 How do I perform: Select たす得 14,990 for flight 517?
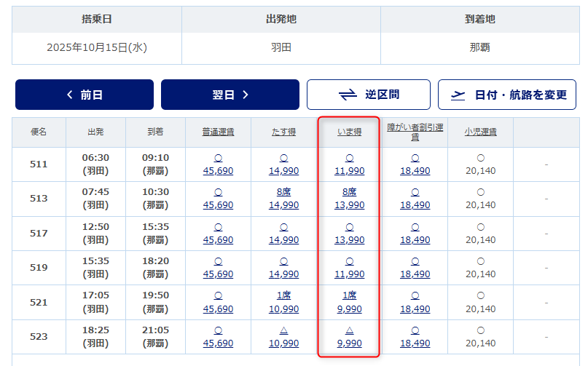point(284,240)
